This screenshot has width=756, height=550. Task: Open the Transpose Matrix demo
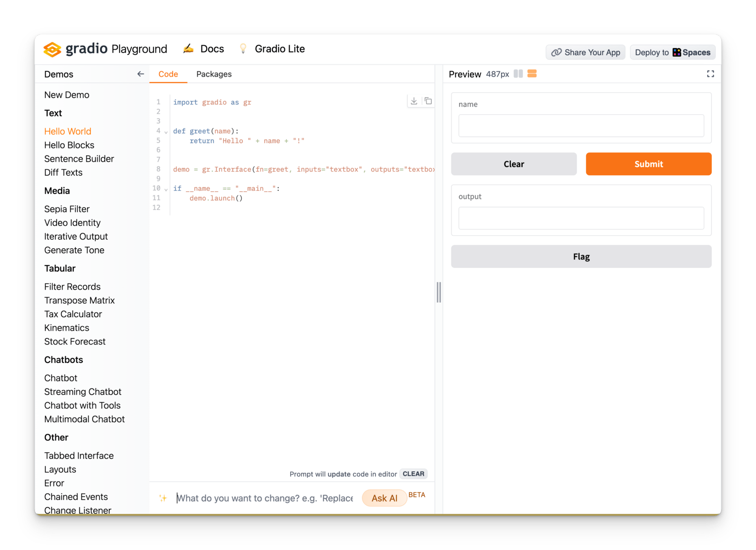tap(80, 301)
